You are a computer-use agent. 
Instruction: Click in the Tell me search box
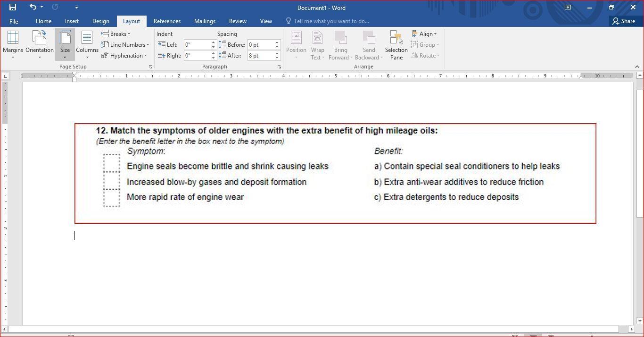coord(331,21)
